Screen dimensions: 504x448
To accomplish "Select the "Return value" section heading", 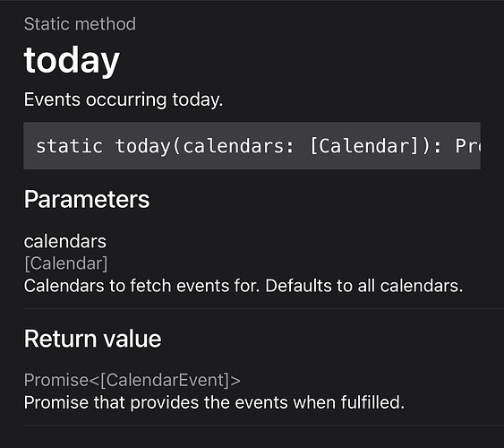I will (92, 339).
